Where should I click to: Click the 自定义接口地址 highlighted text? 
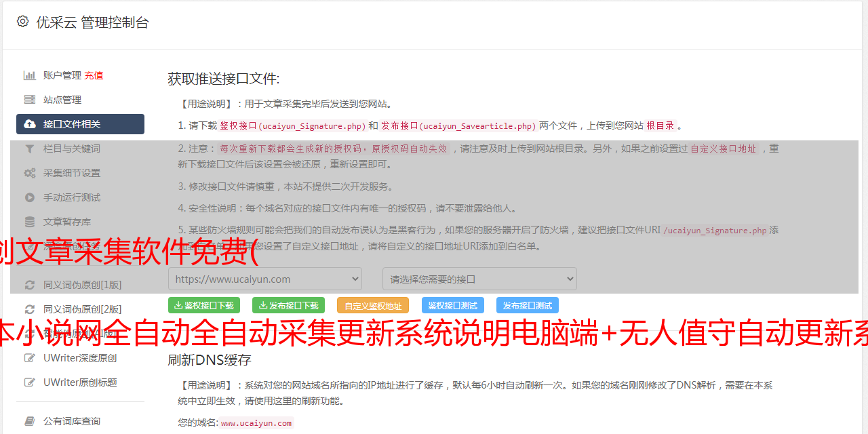tap(724, 149)
